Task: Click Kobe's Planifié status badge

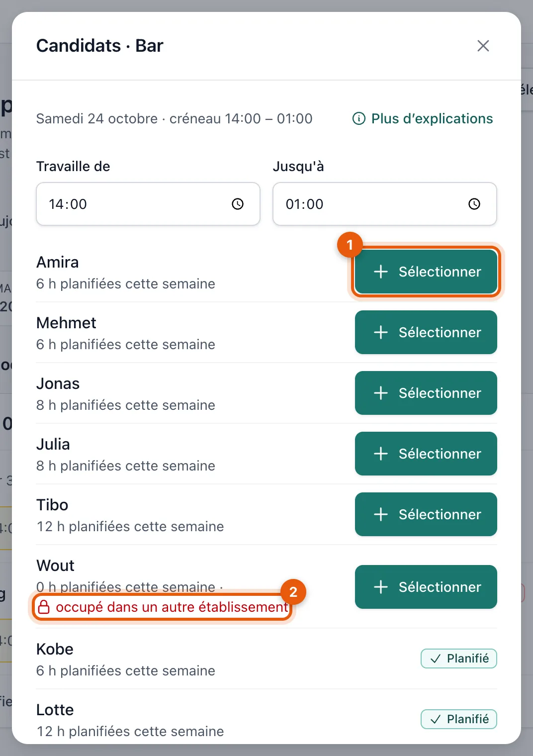Action: pos(459,659)
